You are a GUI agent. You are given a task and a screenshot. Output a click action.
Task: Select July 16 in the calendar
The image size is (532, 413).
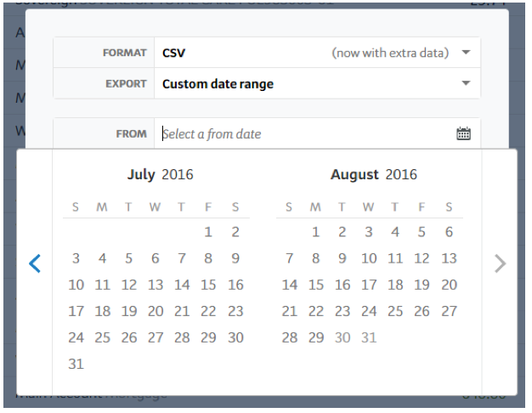[x=235, y=285]
